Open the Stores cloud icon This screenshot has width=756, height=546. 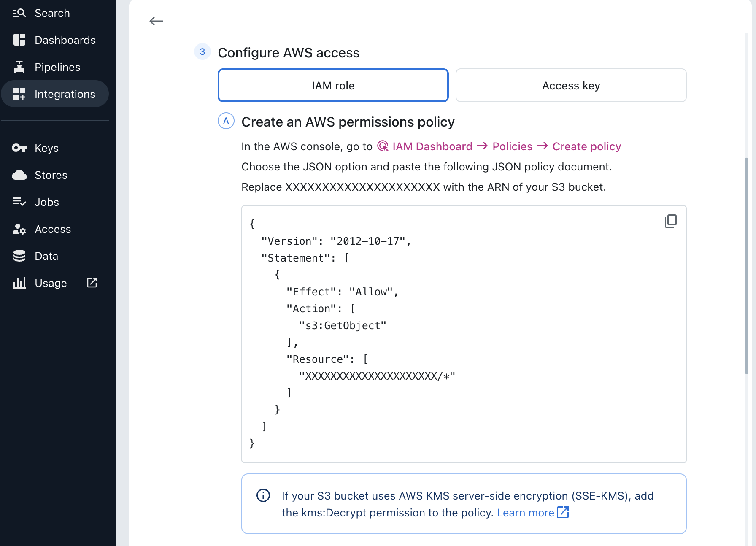[19, 175]
